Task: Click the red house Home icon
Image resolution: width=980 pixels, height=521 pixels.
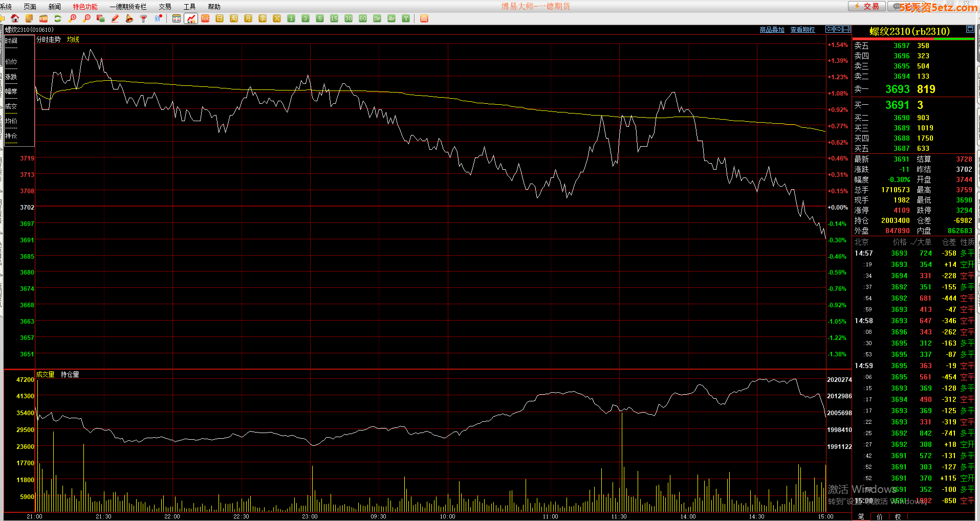Action: (x=15, y=18)
